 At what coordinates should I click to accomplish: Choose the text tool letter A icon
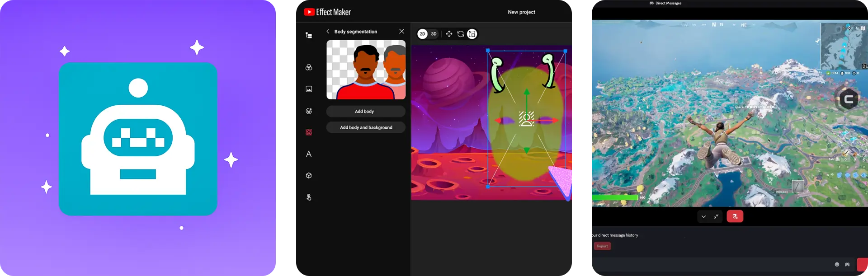pyautogui.click(x=309, y=154)
